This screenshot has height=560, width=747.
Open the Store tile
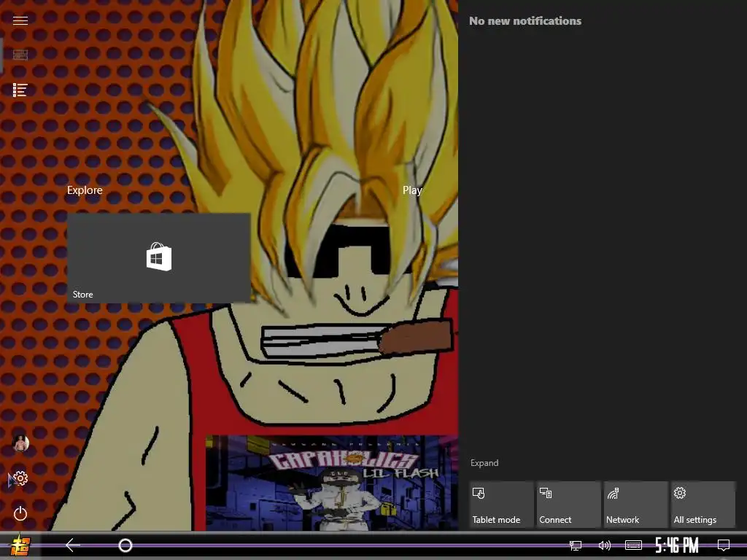[158, 257]
